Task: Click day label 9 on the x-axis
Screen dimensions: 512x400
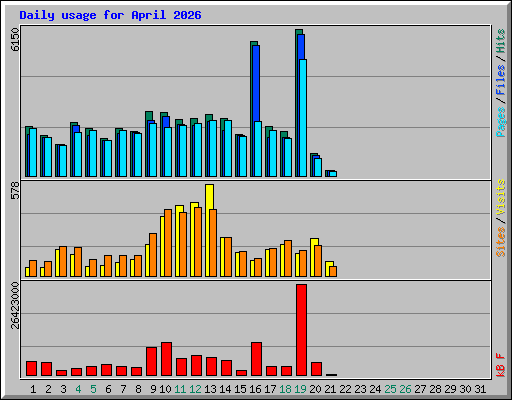Action: tap(153, 389)
